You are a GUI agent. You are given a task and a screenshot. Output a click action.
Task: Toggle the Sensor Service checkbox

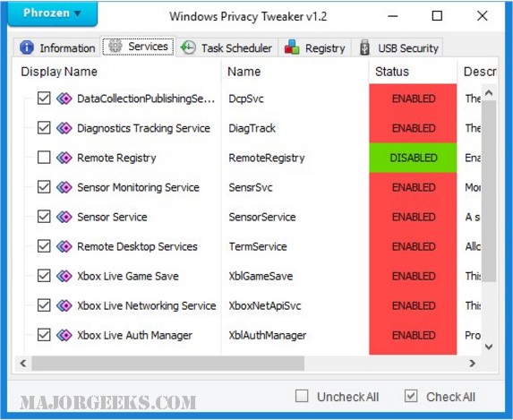(x=44, y=217)
